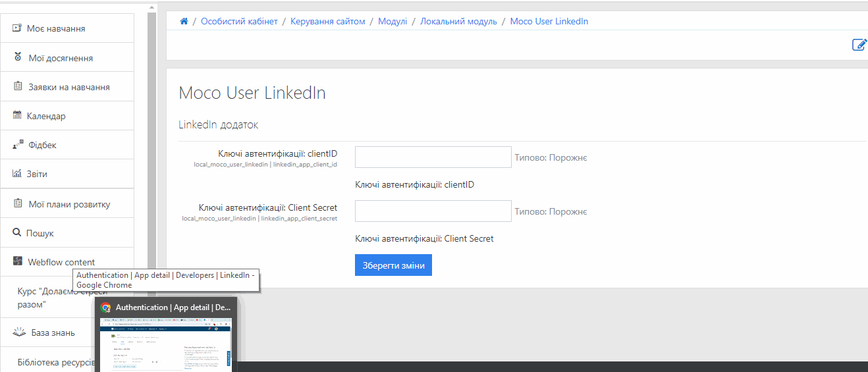Focus the Client Secret input field

point(433,211)
